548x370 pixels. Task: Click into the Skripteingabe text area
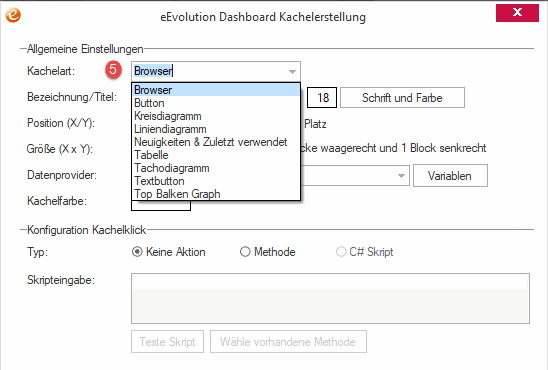click(x=330, y=298)
